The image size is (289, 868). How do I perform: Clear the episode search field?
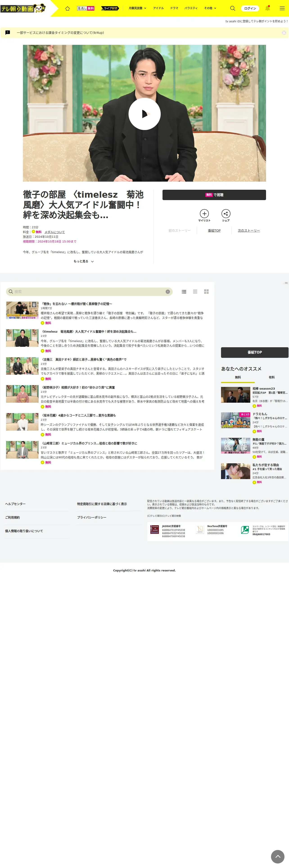167,292
